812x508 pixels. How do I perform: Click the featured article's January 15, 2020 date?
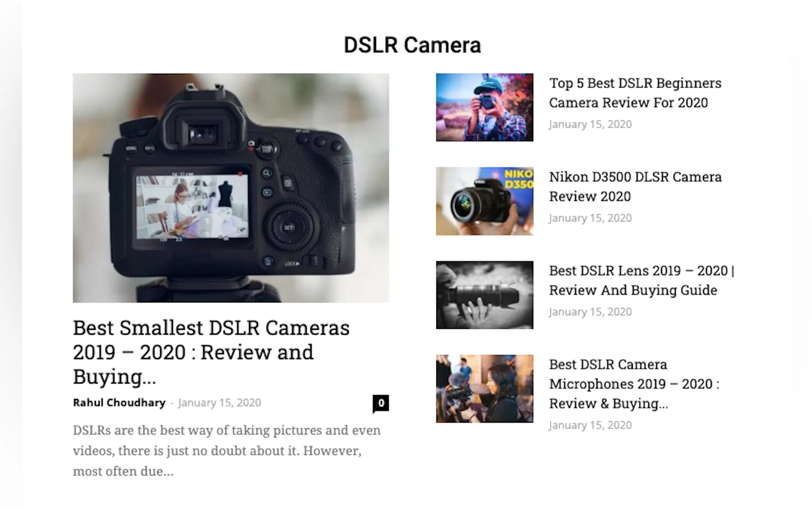[220, 402]
